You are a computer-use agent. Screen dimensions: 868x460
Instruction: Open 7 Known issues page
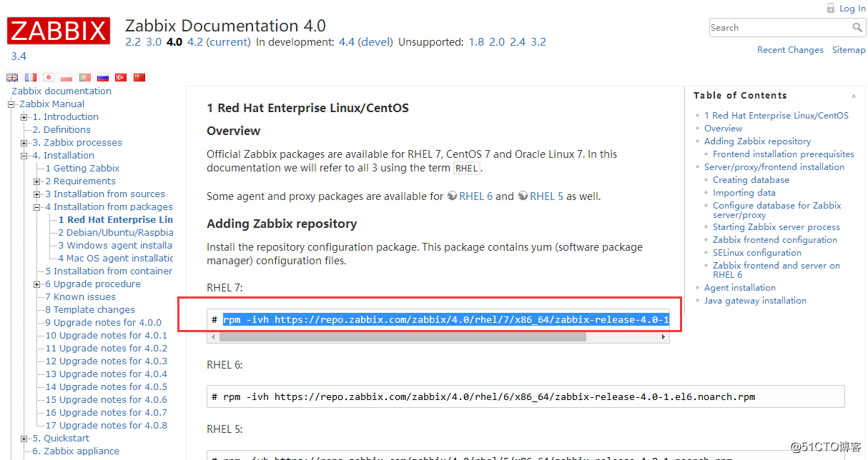tap(80, 297)
